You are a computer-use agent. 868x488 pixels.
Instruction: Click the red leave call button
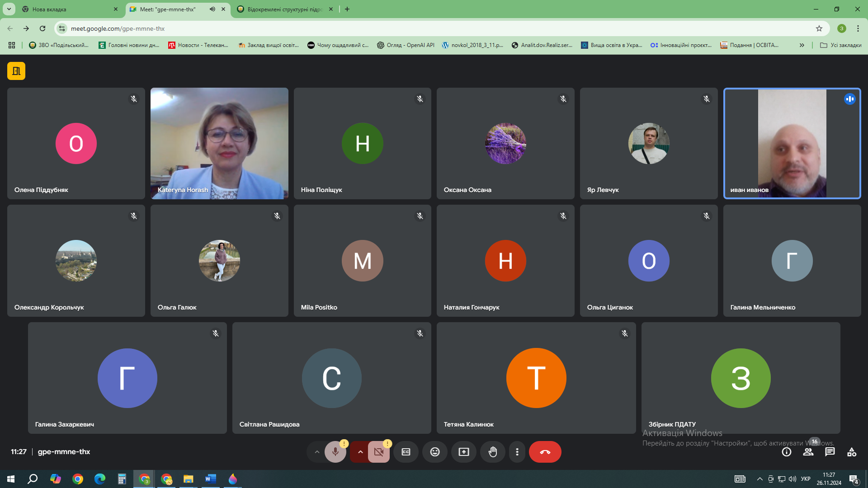(x=545, y=452)
